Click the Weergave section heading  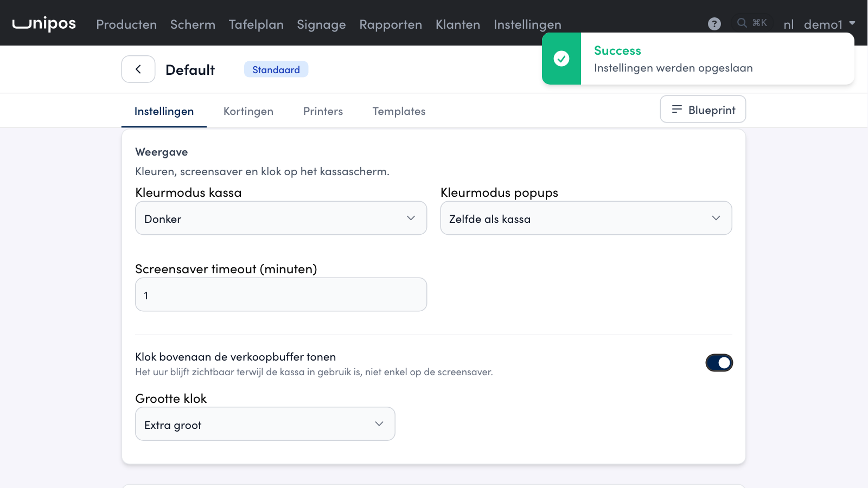(x=161, y=152)
